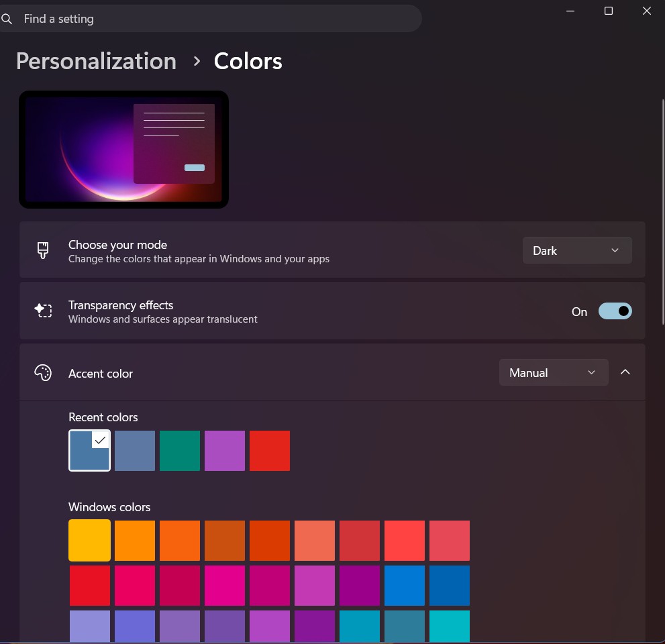Click the desktop theme preview thumbnail
The height and width of the screenshot is (644, 665).
point(124,149)
